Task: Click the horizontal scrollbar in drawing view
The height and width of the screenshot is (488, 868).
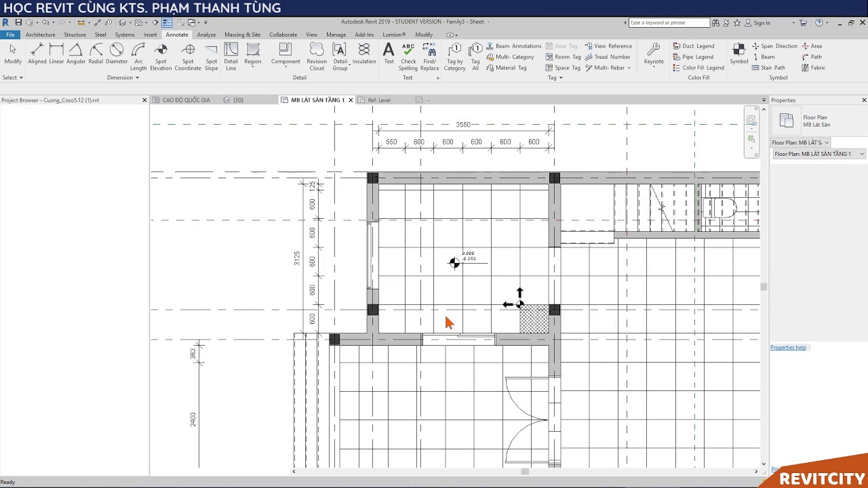Action: coord(524,472)
